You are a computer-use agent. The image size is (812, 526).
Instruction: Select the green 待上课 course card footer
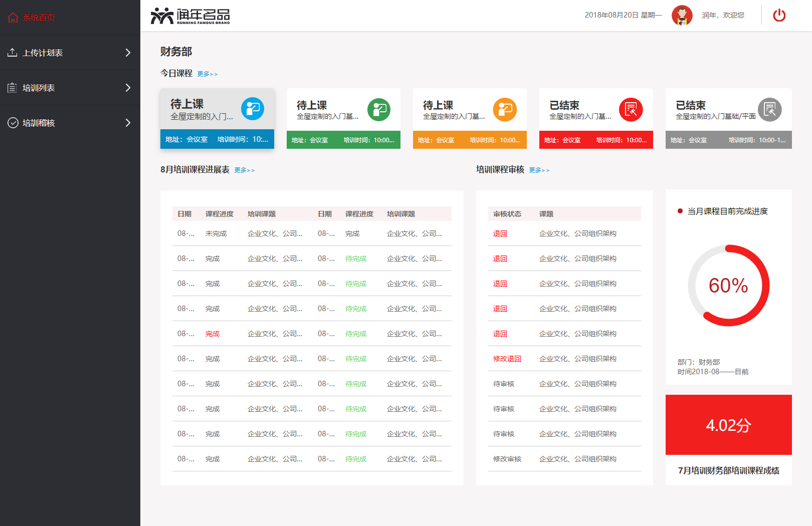(x=343, y=140)
